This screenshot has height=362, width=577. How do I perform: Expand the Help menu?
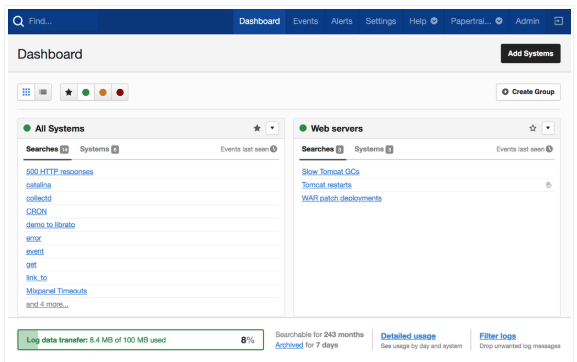423,21
